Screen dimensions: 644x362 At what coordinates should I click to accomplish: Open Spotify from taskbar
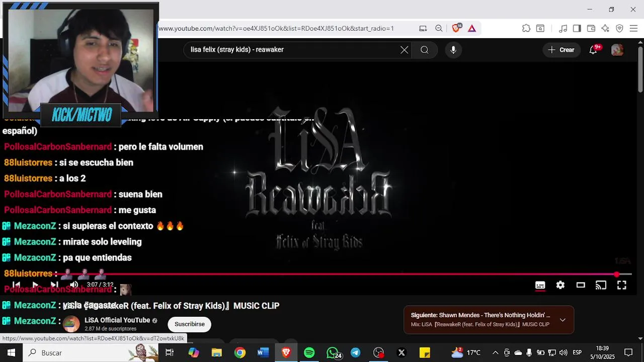[309, 353]
